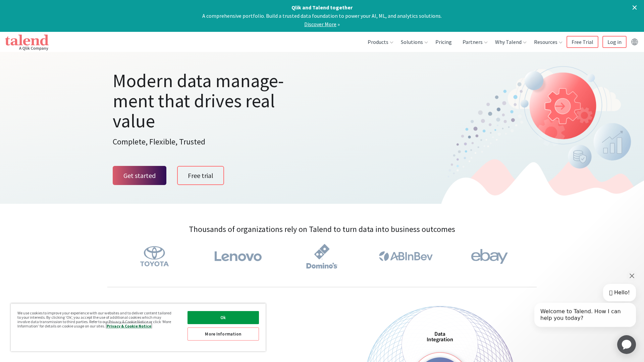Go to the Talend logo homepage
This screenshot has width=644, height=362.
pos(27,42)
